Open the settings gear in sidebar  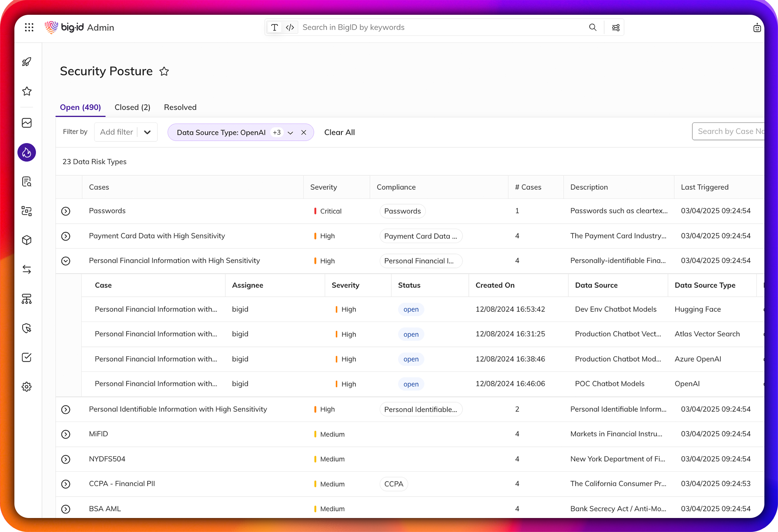(27, 387)
